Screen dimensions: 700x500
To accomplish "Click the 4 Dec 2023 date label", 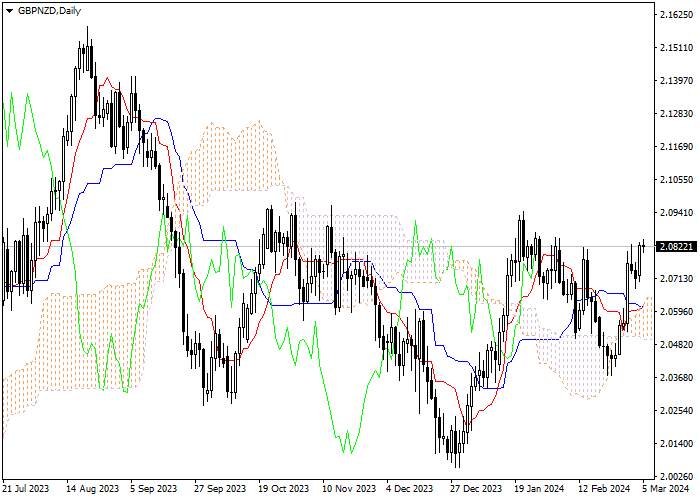I will tap(409, 489).
